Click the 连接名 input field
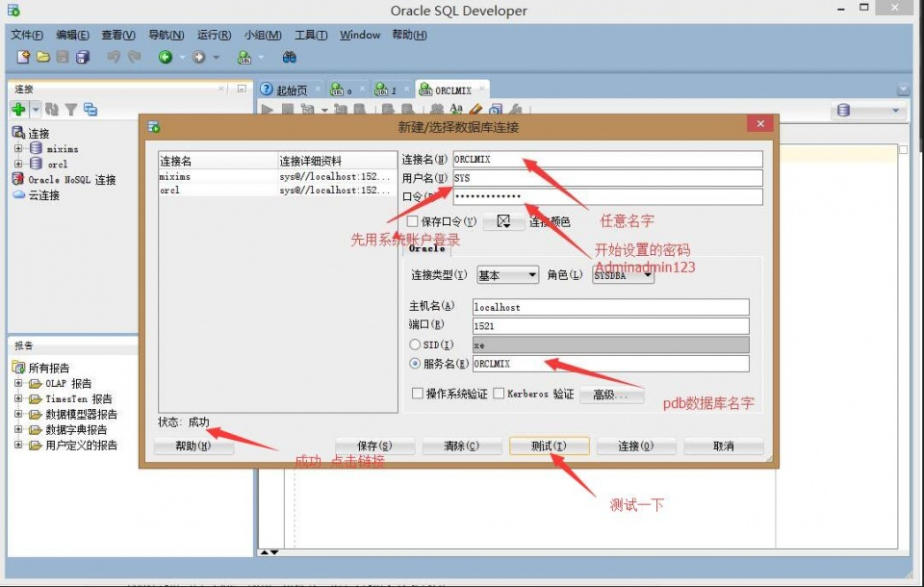The image size is (924, 587). click(607, 159)
